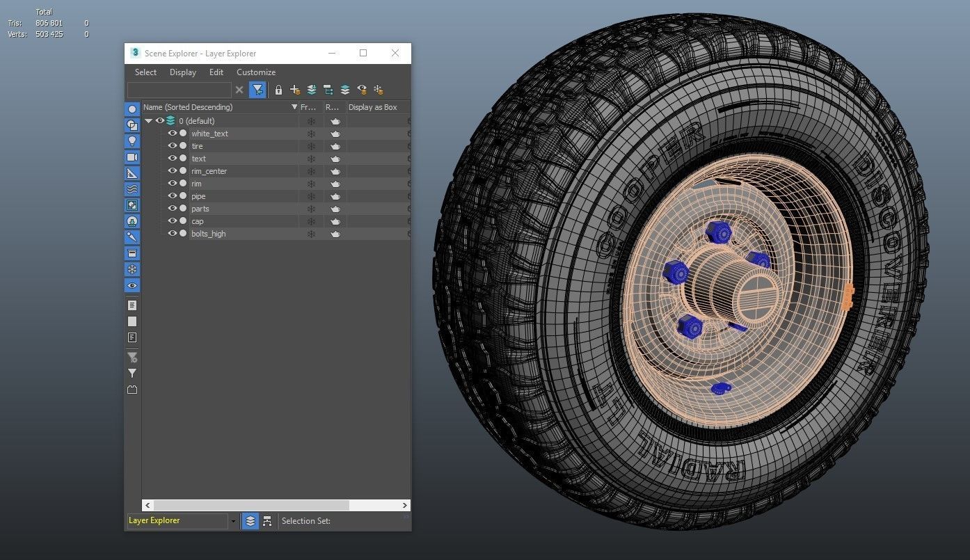This screenshot has width=970, height=560.
Task: Click the Create New Layer plus icon
Action: click(295, 90)
